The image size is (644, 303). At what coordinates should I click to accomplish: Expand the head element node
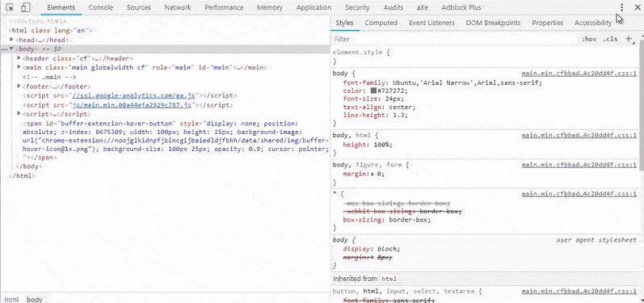click(x=12, y=40)
